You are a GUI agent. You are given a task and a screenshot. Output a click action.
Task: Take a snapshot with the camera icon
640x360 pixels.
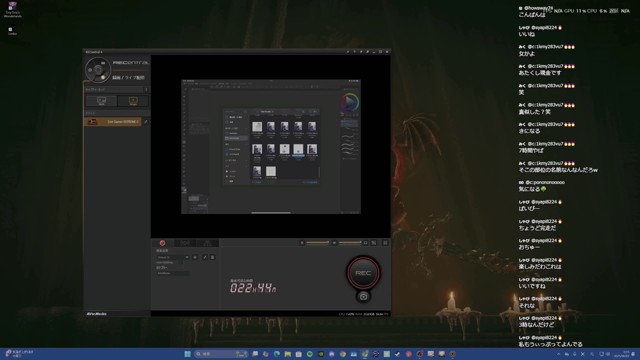tap(363, 297)
